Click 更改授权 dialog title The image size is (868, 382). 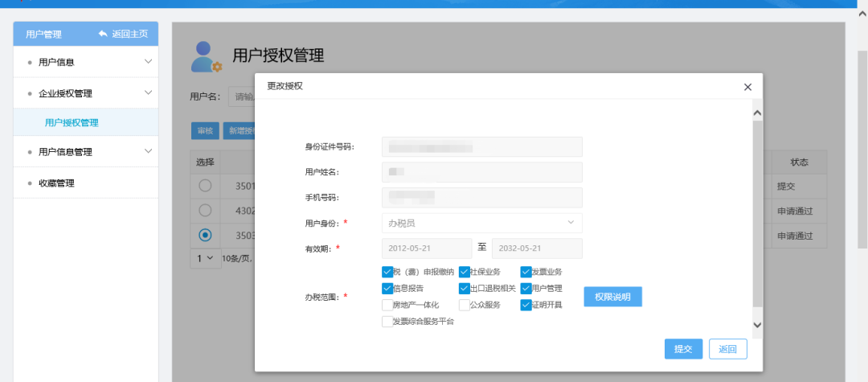point(285,86)
